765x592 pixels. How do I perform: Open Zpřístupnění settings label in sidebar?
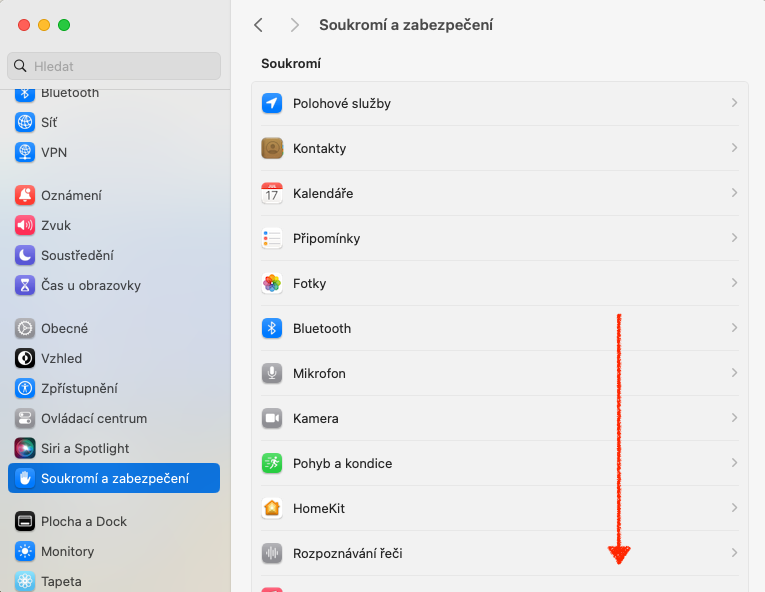point(79,388)
